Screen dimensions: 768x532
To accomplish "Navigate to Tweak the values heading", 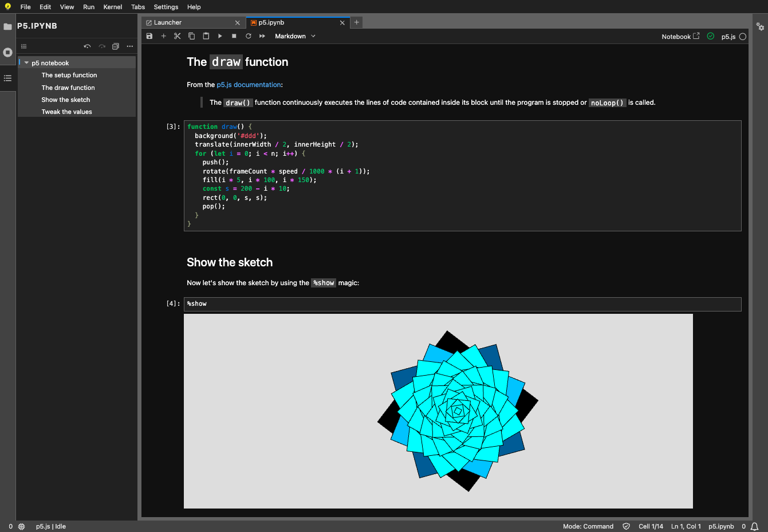I will (66, 112).
